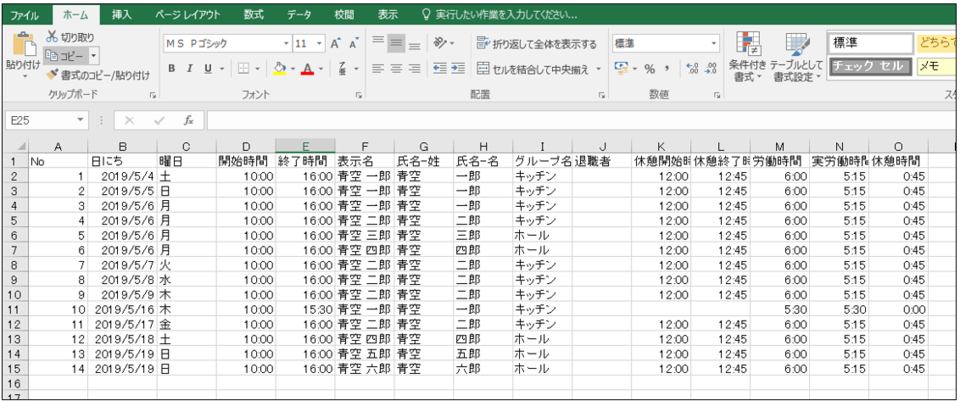Toggle Bold formatting (B)
The height and width of the screenshot is (401, 960).
[172, 69]
